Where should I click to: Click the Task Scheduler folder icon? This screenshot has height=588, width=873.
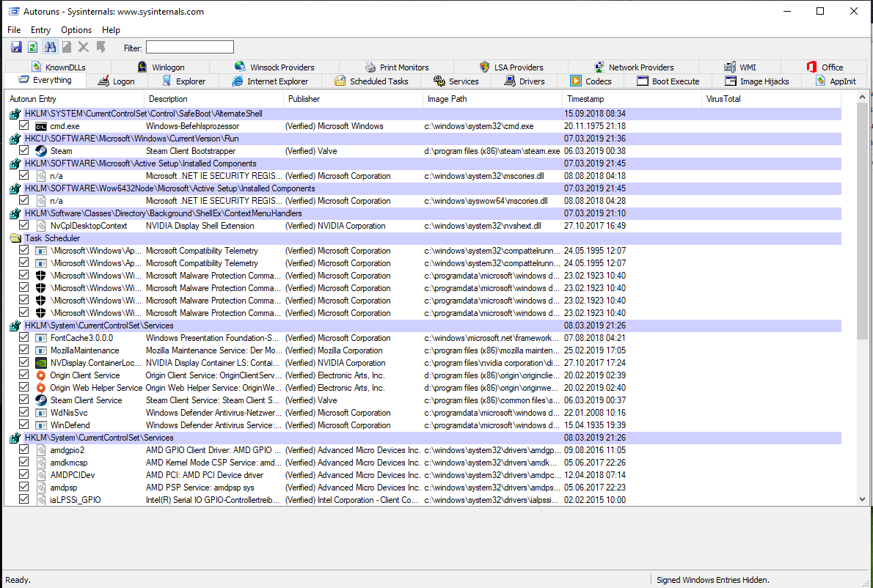[x=15, y=238]
